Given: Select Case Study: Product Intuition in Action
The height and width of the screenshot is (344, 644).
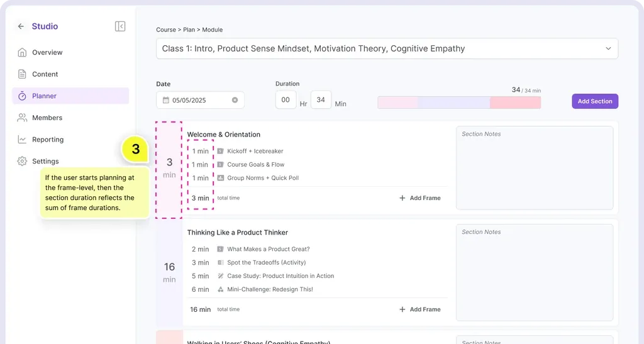Looking at the screenshot, I should pos(280,276).
